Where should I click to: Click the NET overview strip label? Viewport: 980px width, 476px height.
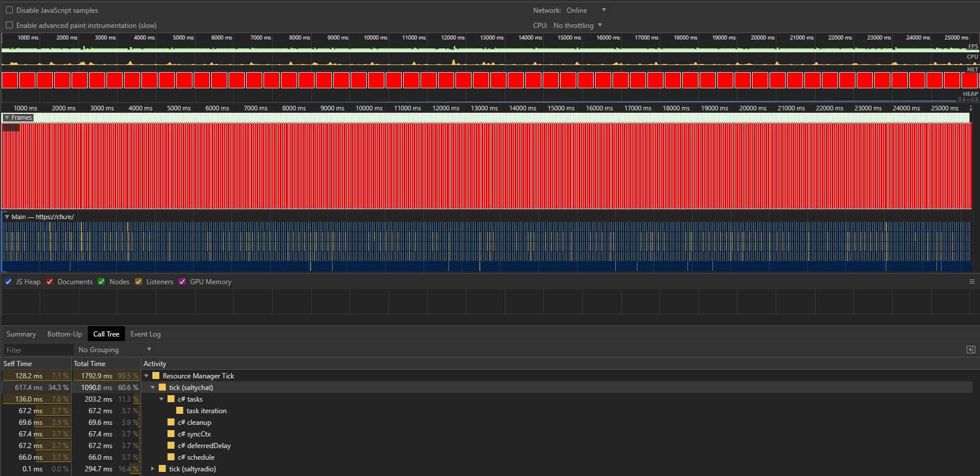(x=972, y=69)
